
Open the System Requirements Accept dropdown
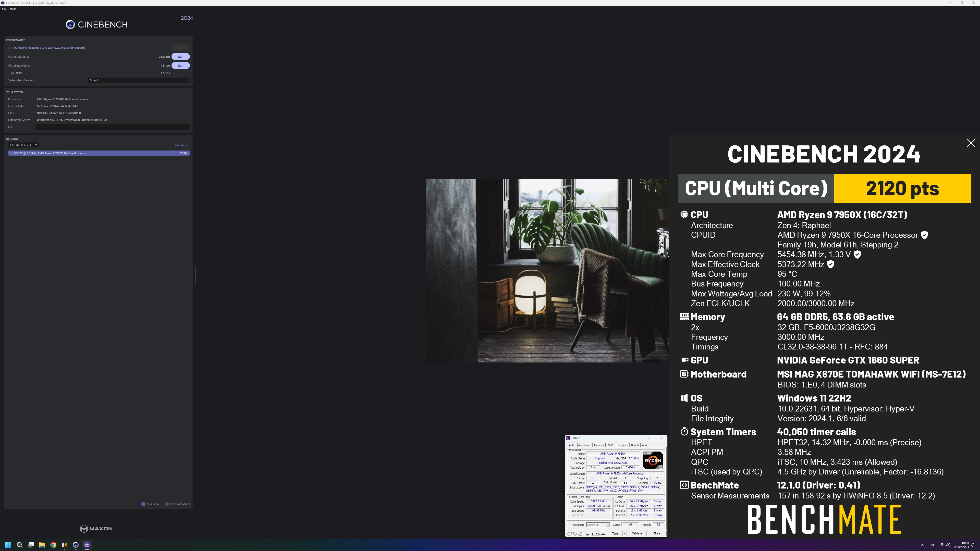coord(139,80)
